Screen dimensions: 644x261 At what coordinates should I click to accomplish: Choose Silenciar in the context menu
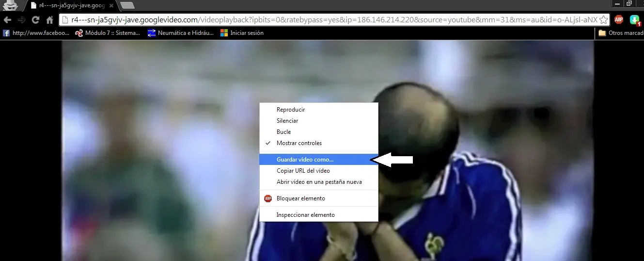pyautogui.click(x=318, y=121)
